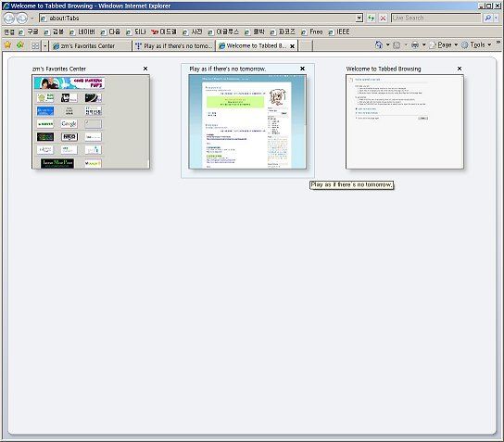The image size is (504, 442).
Task: Go back with the Back arrow button
Action: pyautogui.click(x=9, y=19)
